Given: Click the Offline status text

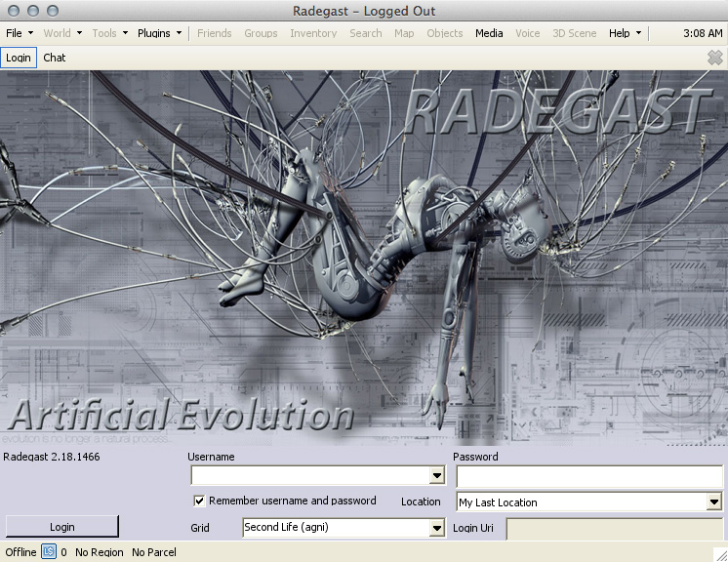Looking at the screenshot, I should click(x=20, y=552).
